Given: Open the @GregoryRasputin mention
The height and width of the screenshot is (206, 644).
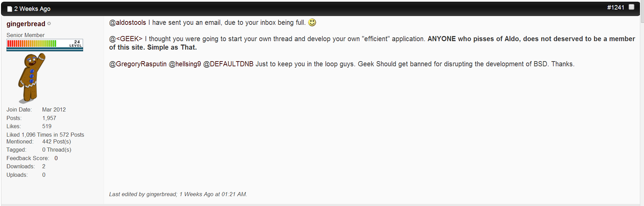Looking at the screenshot, I should click(138, 64).
